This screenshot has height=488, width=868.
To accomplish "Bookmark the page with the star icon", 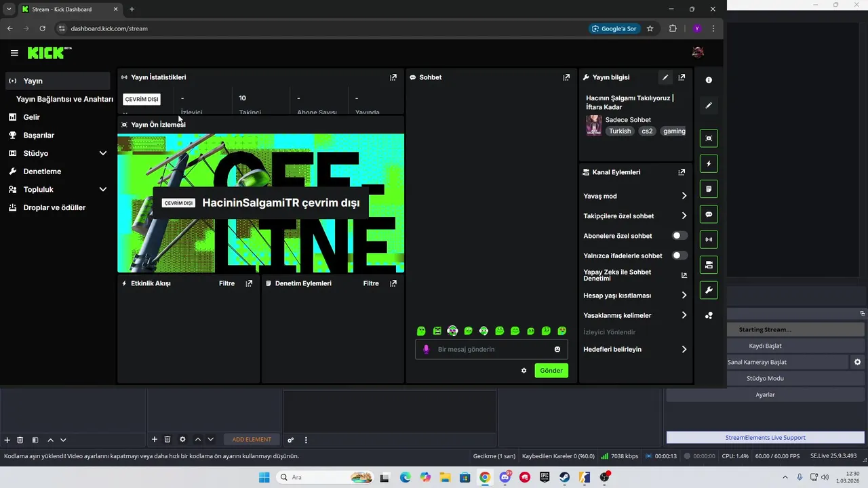I will (x=650, y=28).
